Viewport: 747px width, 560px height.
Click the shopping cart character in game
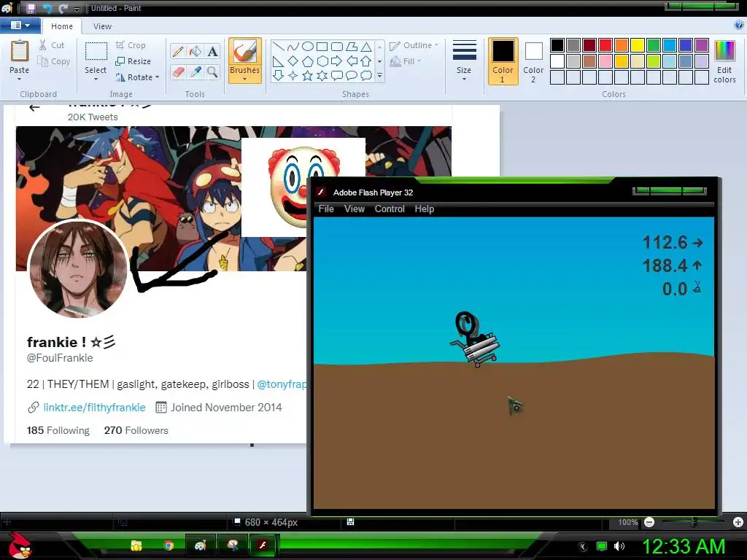(x=474, y=340)
